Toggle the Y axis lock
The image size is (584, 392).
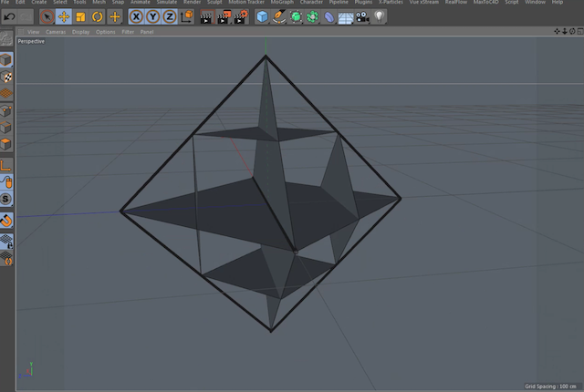coord(153,16)
